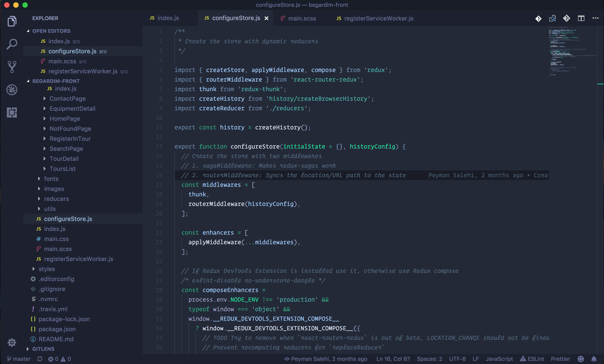Screen dimensions: 604x364
Task: Open the Search view in activity bar
Action: [12, 44]
